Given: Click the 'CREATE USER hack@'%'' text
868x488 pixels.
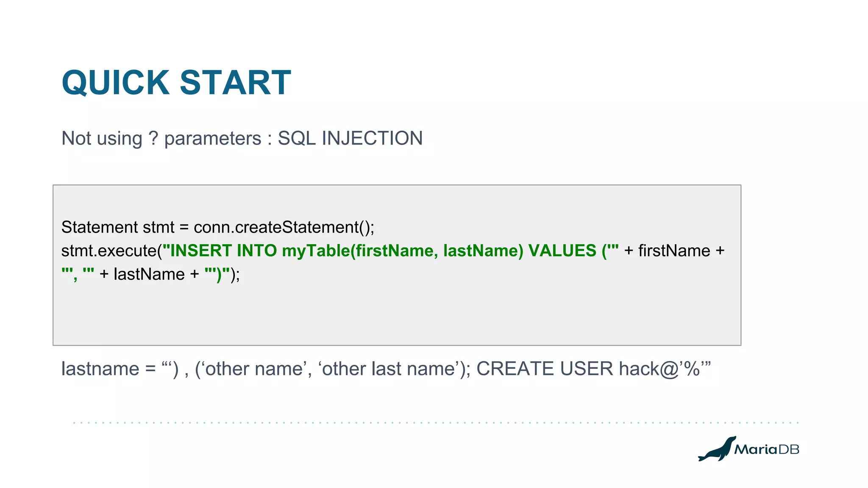Looking at the screenshot, I should point(593,369).
